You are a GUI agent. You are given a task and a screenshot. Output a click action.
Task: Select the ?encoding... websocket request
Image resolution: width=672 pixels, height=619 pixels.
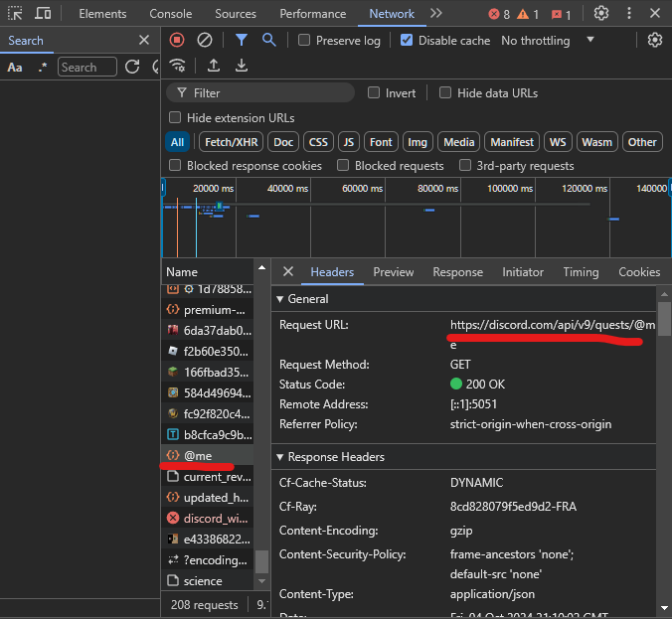click(x=208, y=560)
